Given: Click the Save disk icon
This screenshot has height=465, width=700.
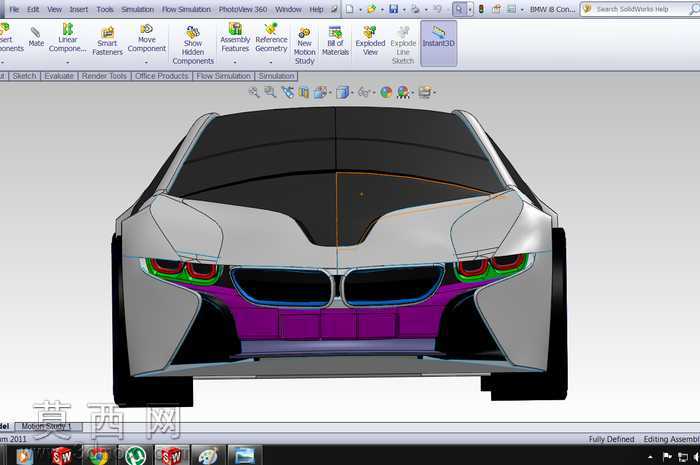Looking at the screenshot, I should [x=393, y=9].
